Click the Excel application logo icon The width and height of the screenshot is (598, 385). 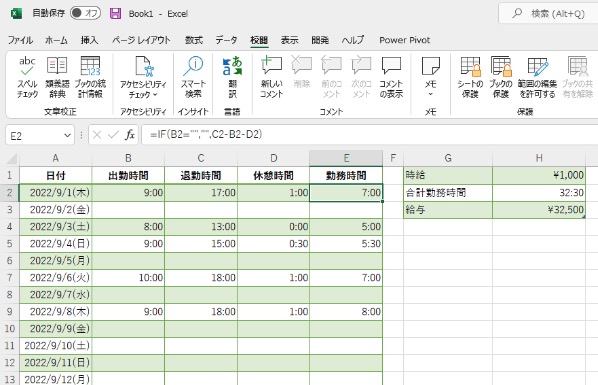(16, 14)
